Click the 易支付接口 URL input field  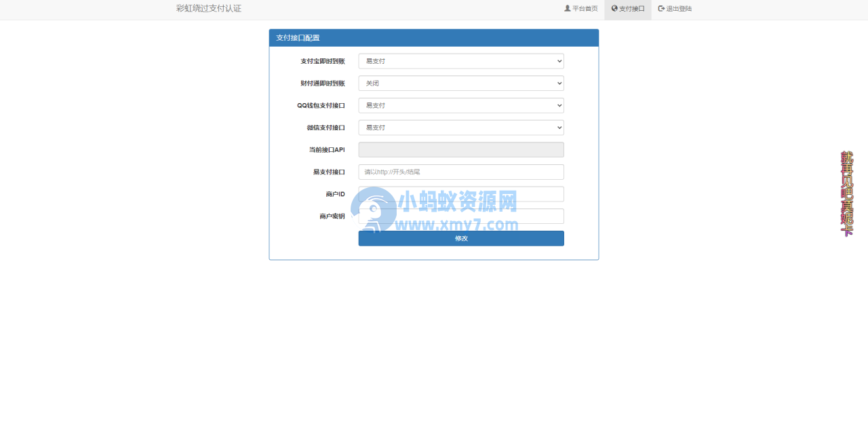tap(461, 172)
